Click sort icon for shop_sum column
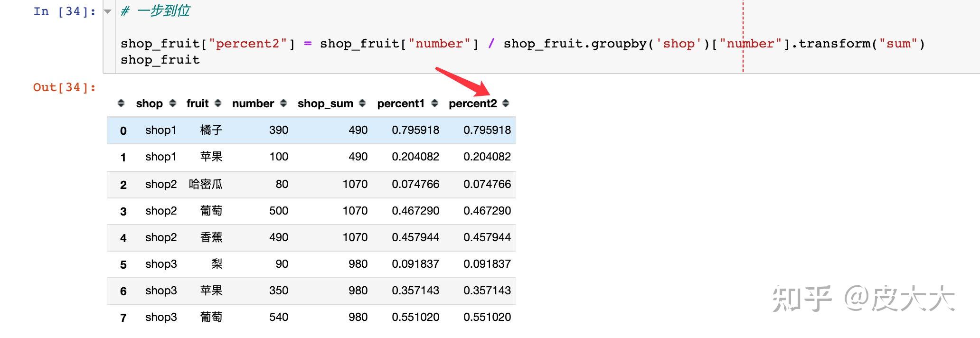Image resolution: width=980 pixels, height=338 pixels. 362,103
